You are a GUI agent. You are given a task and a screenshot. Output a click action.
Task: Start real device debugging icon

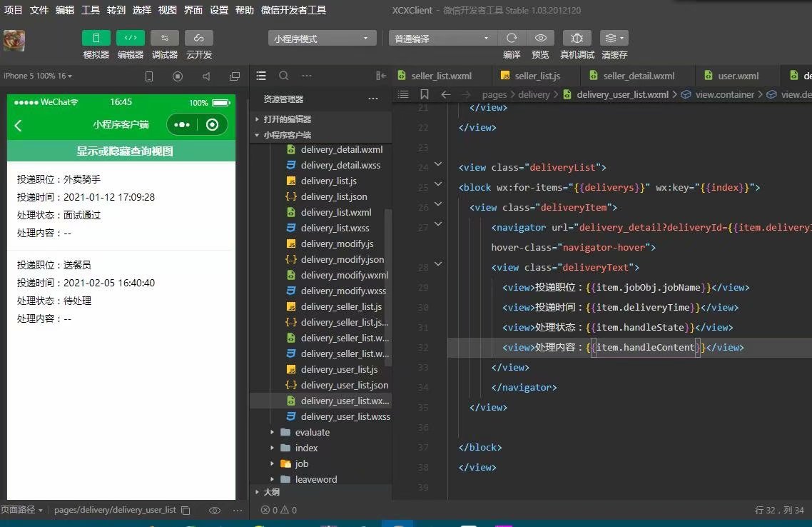[x=577, y=38]
